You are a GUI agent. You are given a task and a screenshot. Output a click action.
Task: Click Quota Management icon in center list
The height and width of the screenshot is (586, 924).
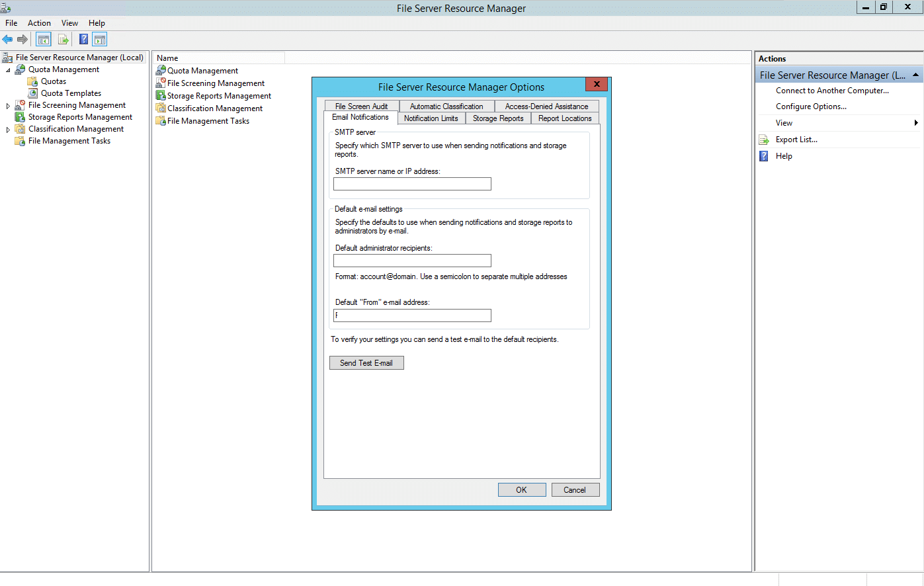pos(161,71)
